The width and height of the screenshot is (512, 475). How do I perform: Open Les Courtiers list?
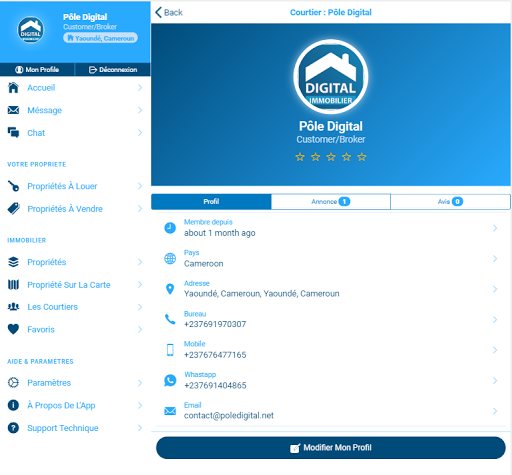click(x=75, y=307)
